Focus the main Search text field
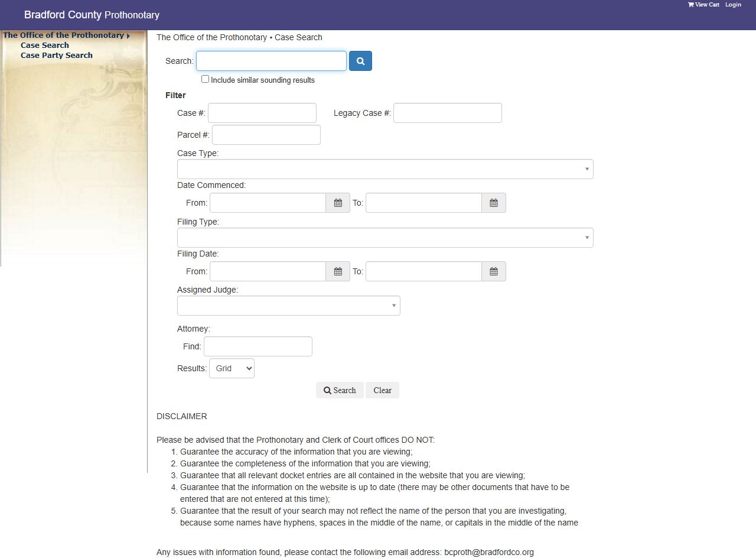The width and height of the screenshot is (756, 558). 271,61
